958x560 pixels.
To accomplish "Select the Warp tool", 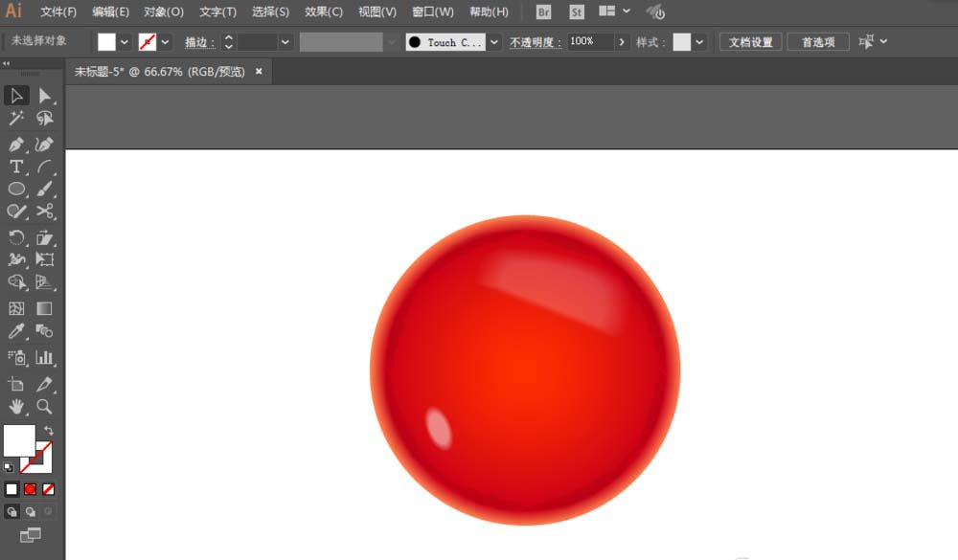I will (16, 259).
